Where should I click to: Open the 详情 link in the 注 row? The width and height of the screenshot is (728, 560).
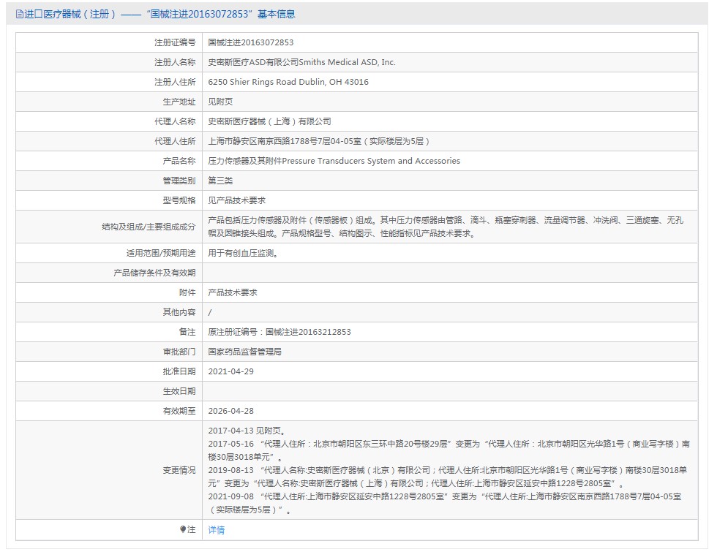point(216,529)
